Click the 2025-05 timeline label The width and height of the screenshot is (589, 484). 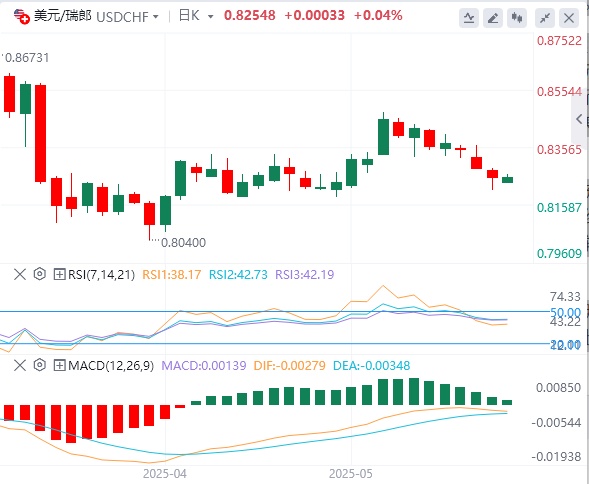tap(350, 474)
